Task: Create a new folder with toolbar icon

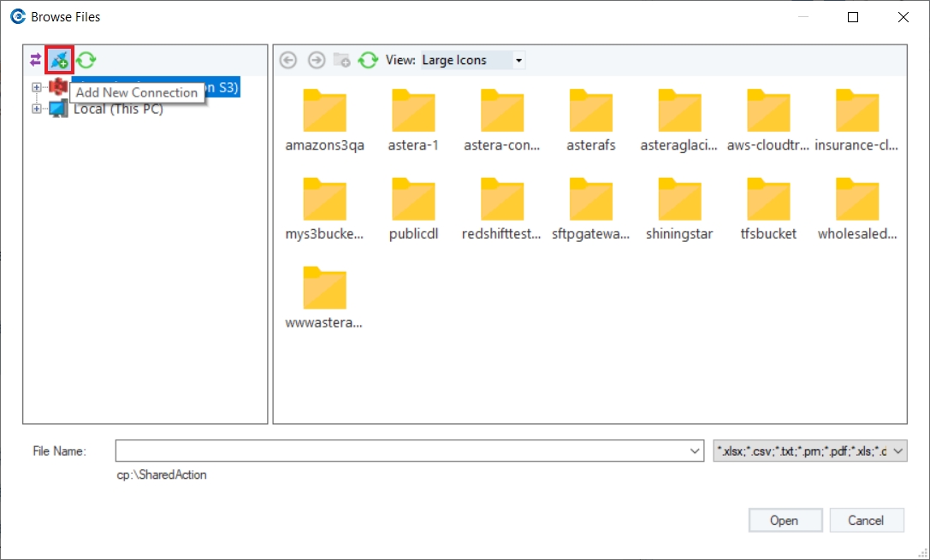Action: click(x=341, y=60)
